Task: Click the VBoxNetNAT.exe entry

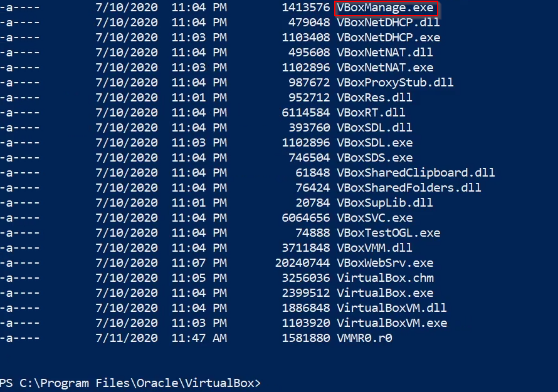Action: pyautogui.click(x=385, y=68)
